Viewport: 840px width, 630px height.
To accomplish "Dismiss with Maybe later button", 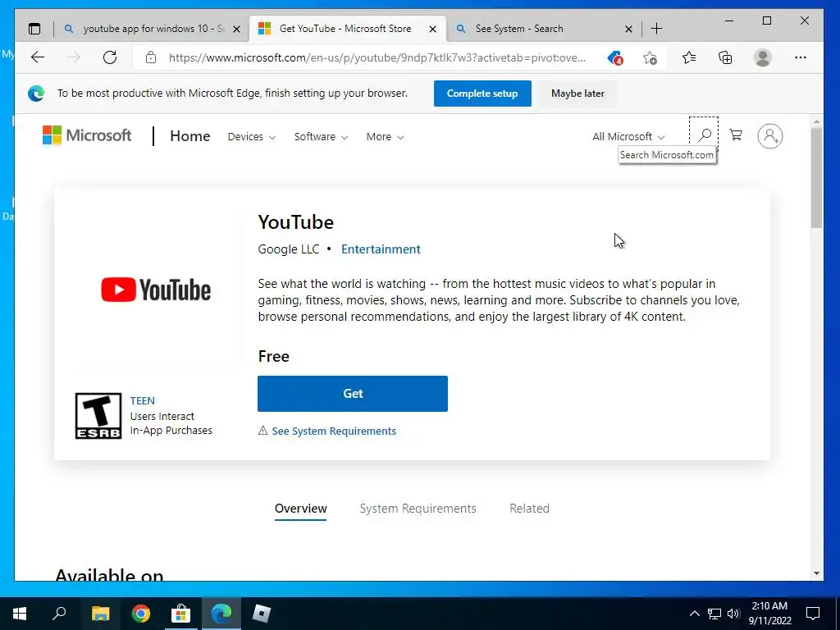I will (577, 94).
